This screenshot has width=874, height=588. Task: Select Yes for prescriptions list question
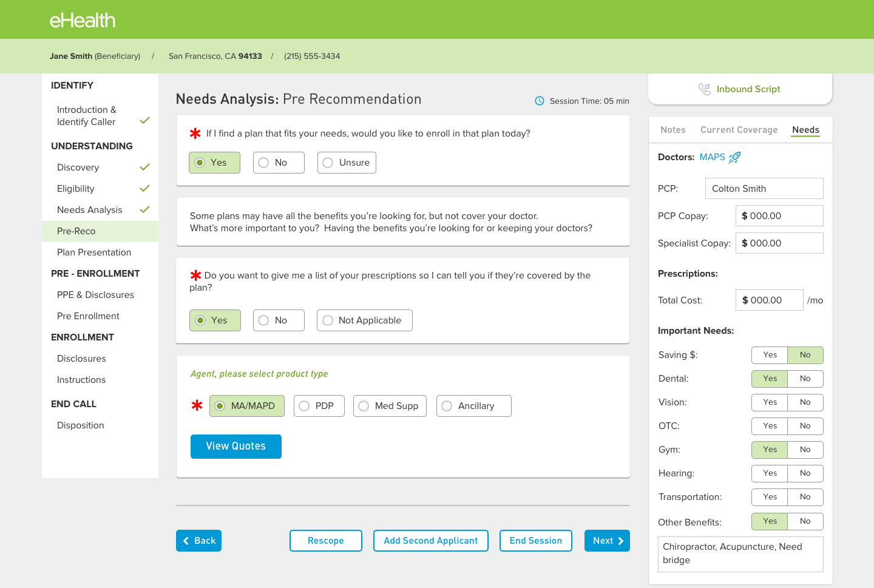(x=215, y=320)
